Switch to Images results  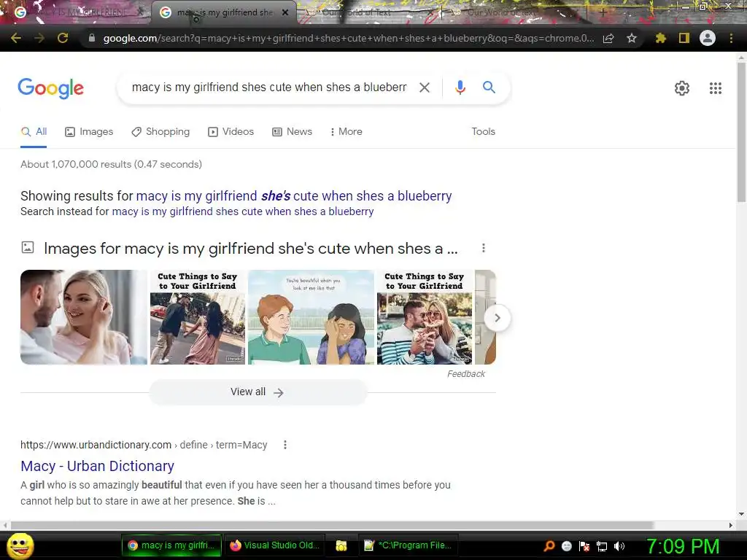pos(89,132)
